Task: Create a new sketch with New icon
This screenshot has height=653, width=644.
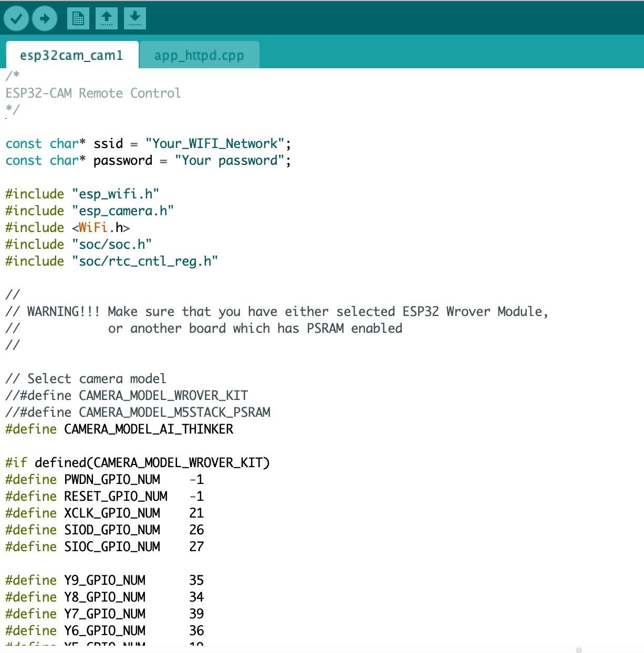Action: (x=78, y=19)
